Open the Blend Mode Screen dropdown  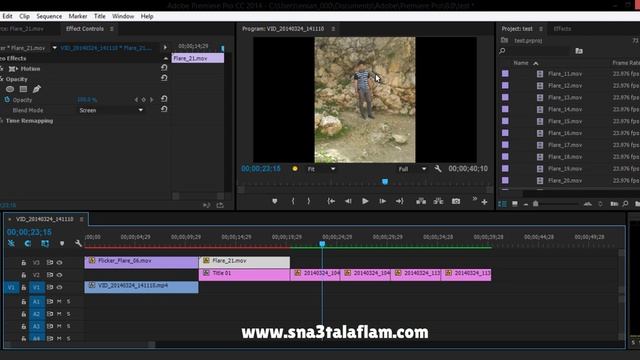coord(111,110)
